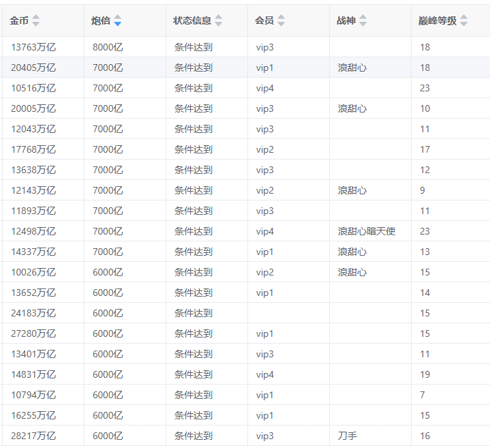Viewport: 490px width, 448px height.
Task: Click the sort icon next to 战神
Action: (363, 21)
